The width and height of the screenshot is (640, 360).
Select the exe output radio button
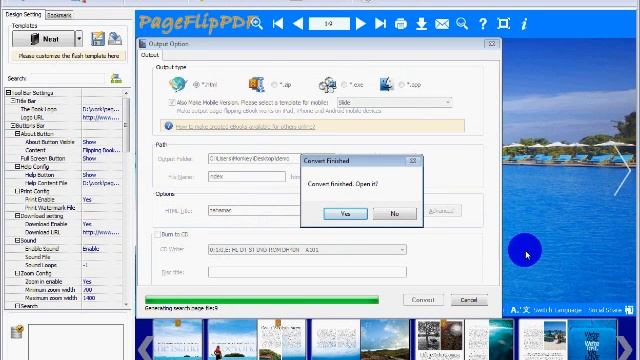tap(344, 84)
